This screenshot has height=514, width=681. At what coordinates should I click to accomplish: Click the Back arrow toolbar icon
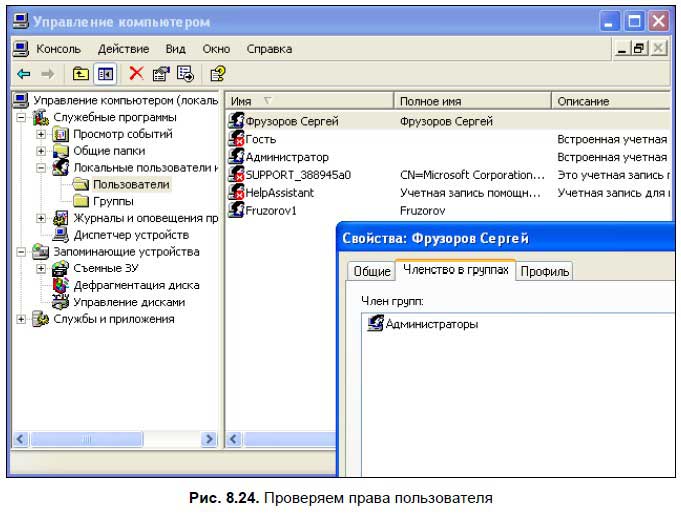(x=23, y=73)
